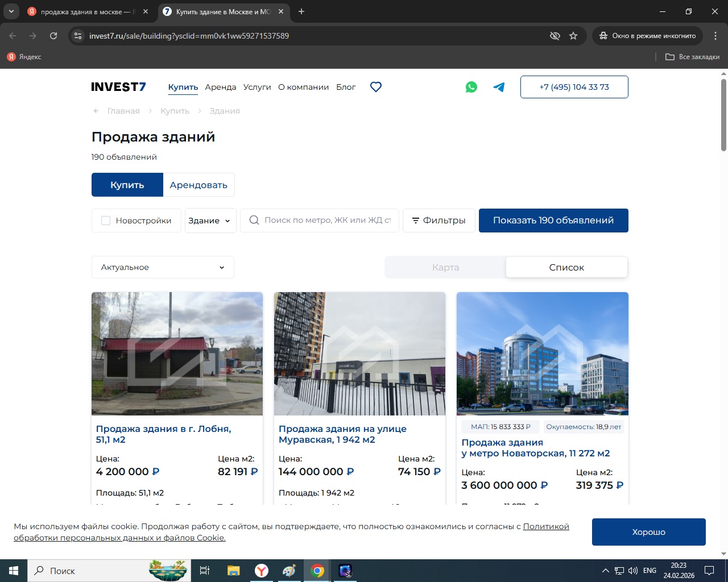Open Paint app from the taskbar
This screenshot has width=728, height=582.
[x=289, y=571]
